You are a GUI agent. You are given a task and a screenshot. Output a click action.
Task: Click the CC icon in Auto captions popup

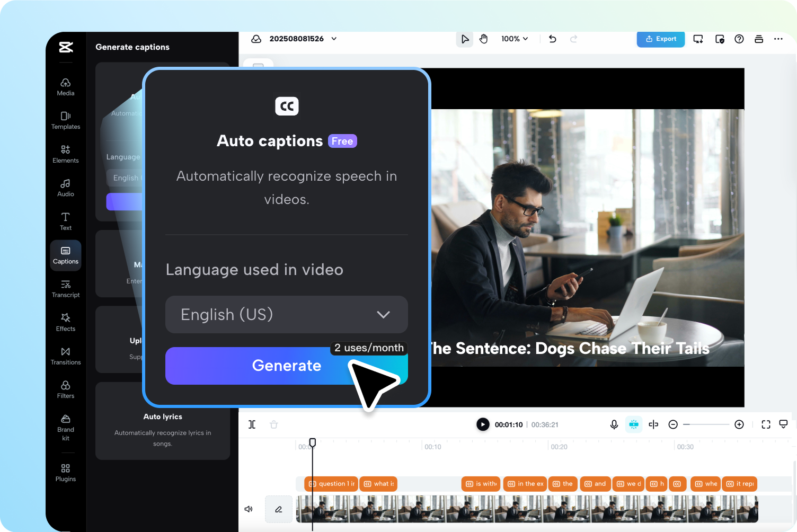(287, 106)
